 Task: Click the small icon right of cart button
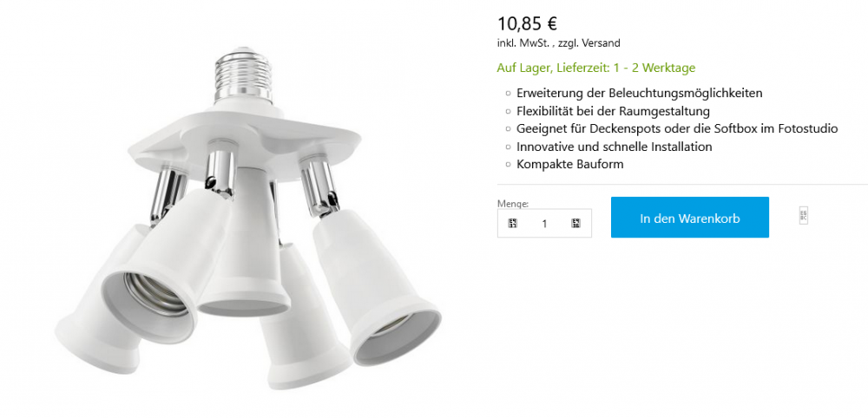[x=804, y=216]
